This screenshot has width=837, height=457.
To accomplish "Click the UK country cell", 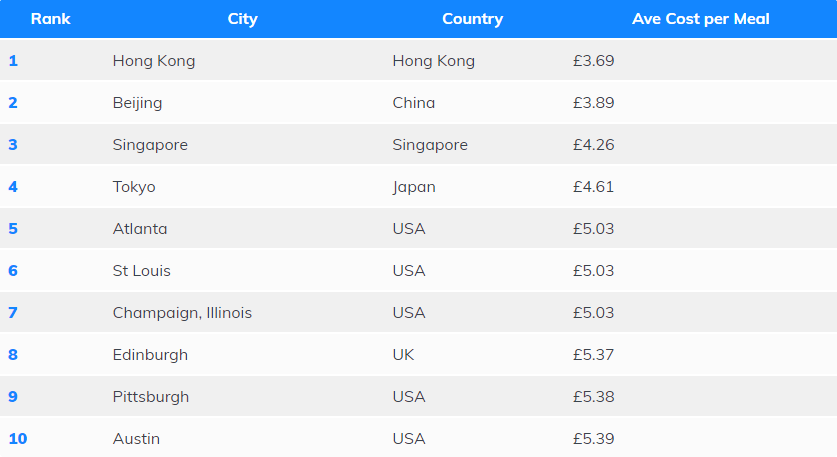I will tap(403, 355).
